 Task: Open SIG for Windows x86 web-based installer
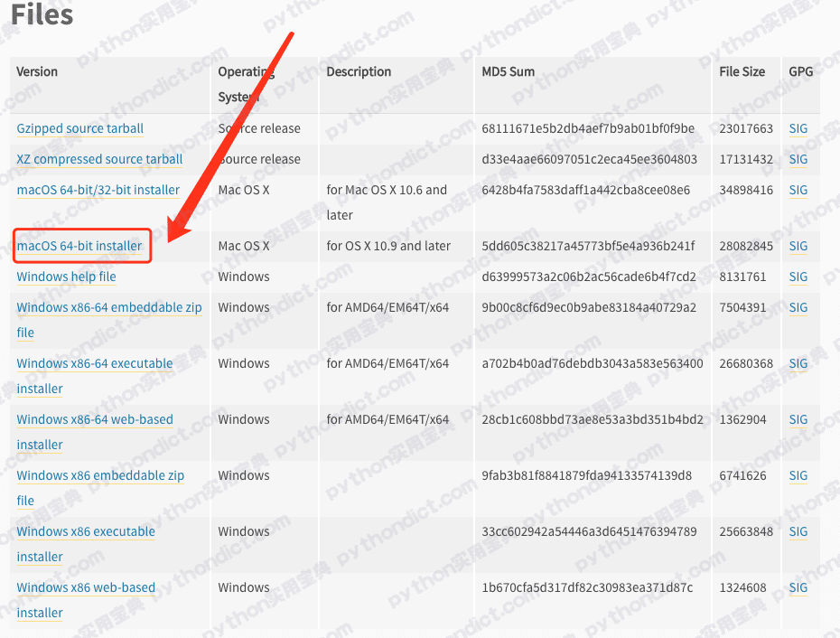click(x=798, y=587)
